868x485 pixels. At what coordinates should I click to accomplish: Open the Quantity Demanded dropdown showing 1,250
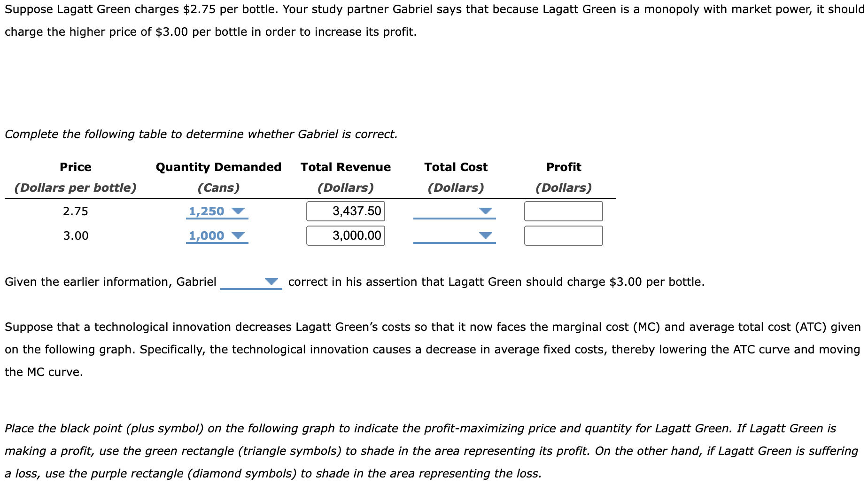[x=216, y=211]
